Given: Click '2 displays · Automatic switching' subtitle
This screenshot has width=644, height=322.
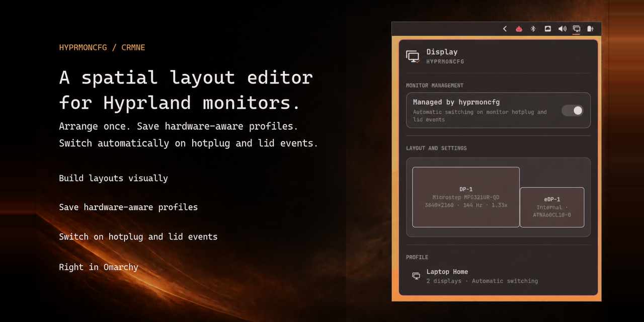Looking at the screenshot, I should (x=482, y=281).
